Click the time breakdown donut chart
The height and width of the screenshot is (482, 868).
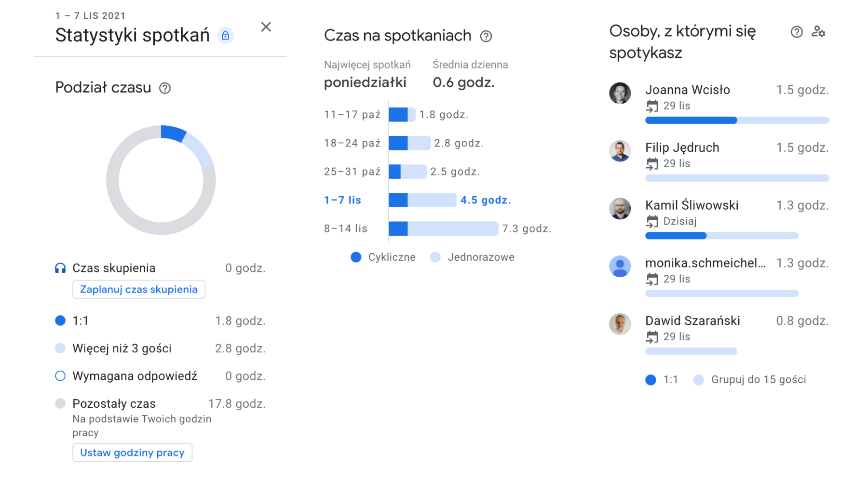161,180
